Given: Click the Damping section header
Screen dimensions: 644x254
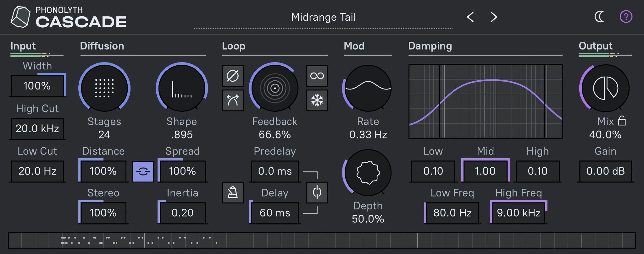Looking at the screenshot, I should [x=430, y=46].
